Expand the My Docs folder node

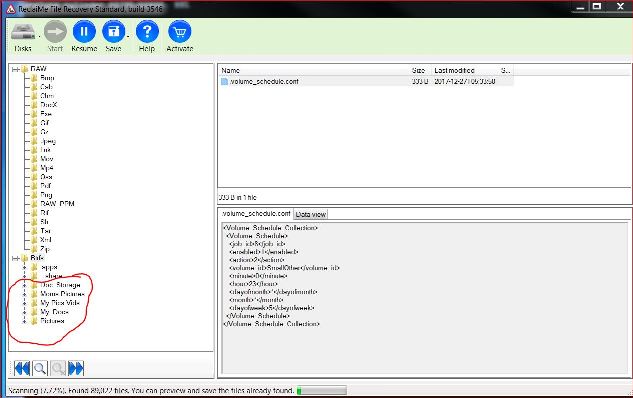pyautogui.click(x=25, y=312)
